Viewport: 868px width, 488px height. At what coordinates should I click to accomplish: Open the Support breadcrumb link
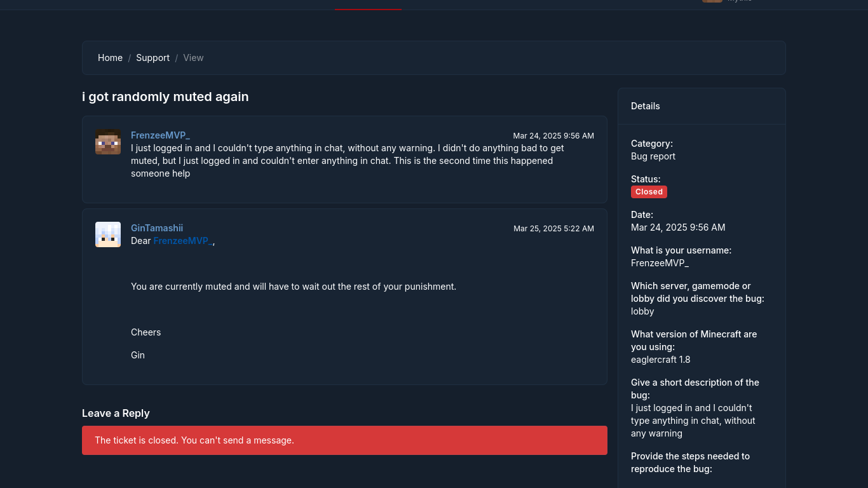[153, 58]
